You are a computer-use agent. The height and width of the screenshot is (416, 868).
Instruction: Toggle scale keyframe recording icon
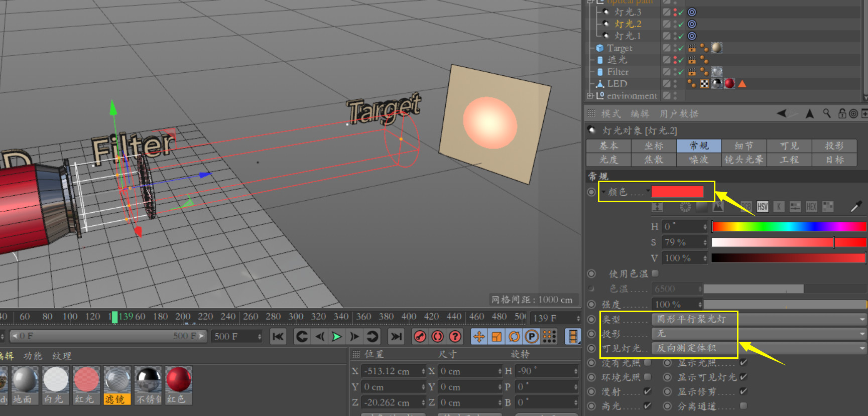[x=497, y=336]
